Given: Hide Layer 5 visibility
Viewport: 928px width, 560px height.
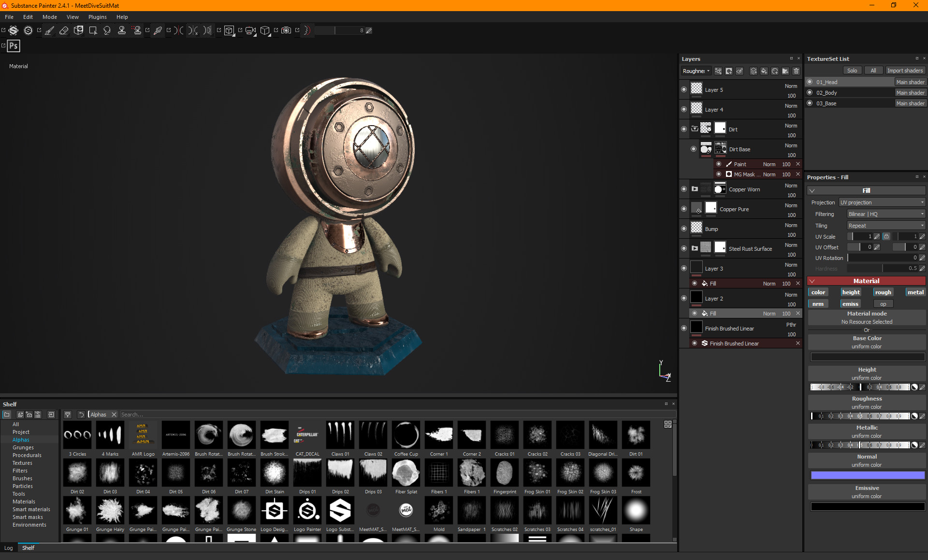Looking at the screenshot, I should click(x=684, y=89).
